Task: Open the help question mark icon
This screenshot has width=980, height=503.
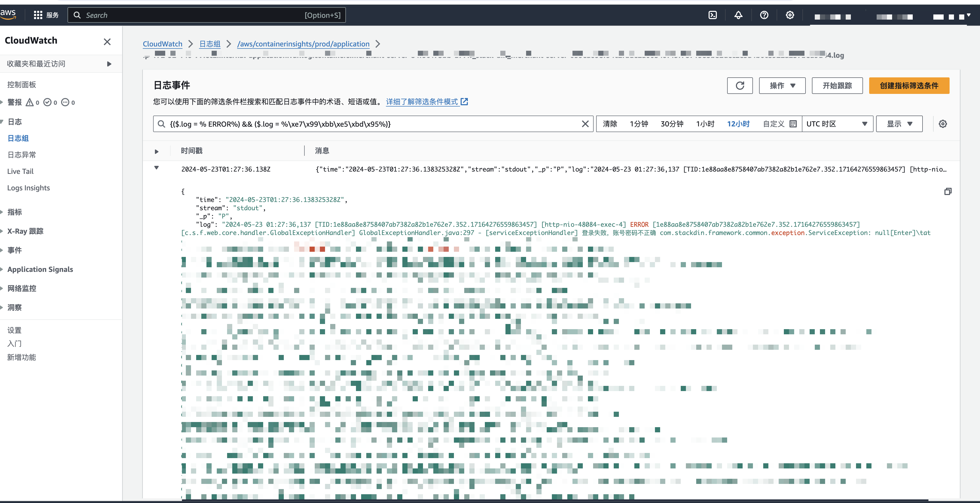Action: coord(764,15)
